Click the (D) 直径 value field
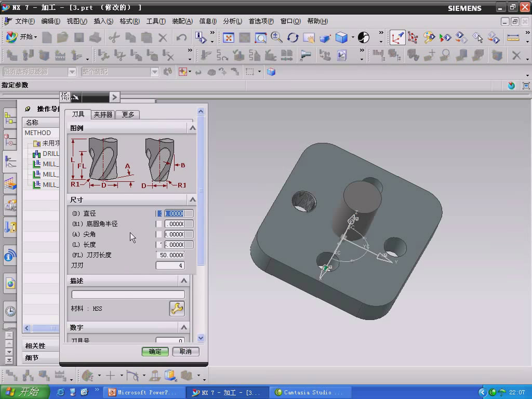 tap(175, 214)
